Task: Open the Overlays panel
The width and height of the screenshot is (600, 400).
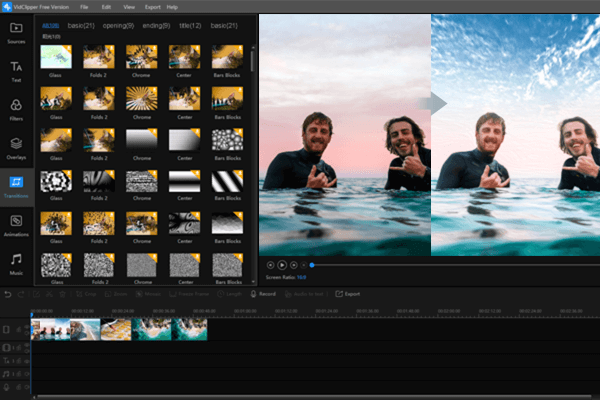Action: (x=16, y=147)
